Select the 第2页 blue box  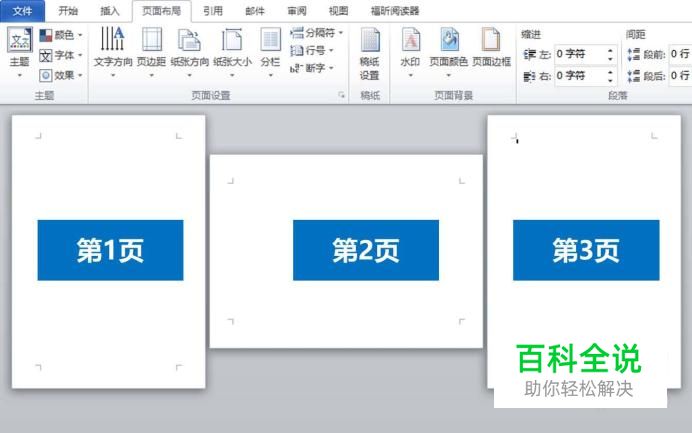click(366, 250)
